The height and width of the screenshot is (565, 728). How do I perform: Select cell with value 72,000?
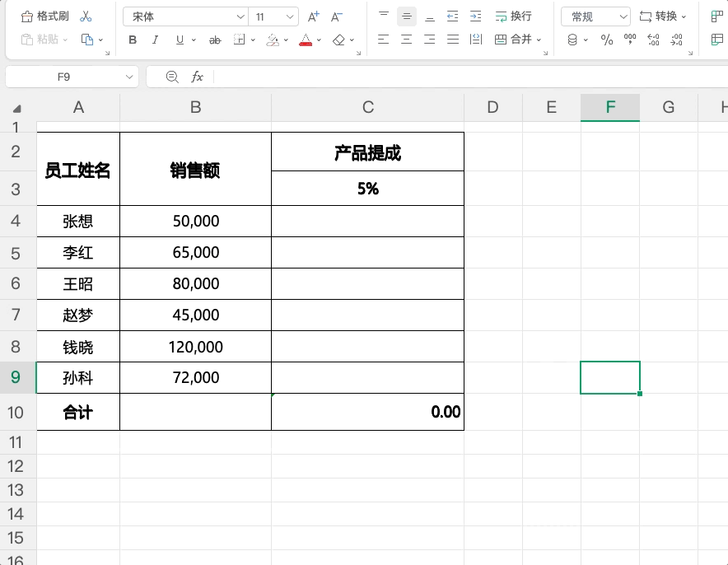point(195,378)
